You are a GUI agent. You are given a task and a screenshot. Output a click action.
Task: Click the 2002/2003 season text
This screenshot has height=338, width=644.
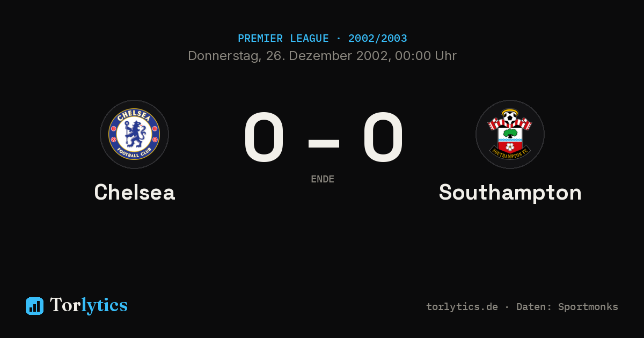[378, 39]
